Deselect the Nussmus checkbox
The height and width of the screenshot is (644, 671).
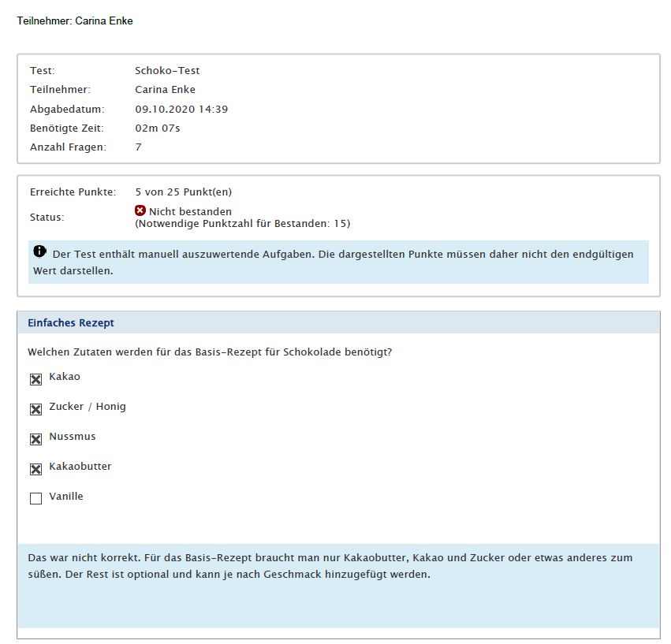tap(35, 440)
